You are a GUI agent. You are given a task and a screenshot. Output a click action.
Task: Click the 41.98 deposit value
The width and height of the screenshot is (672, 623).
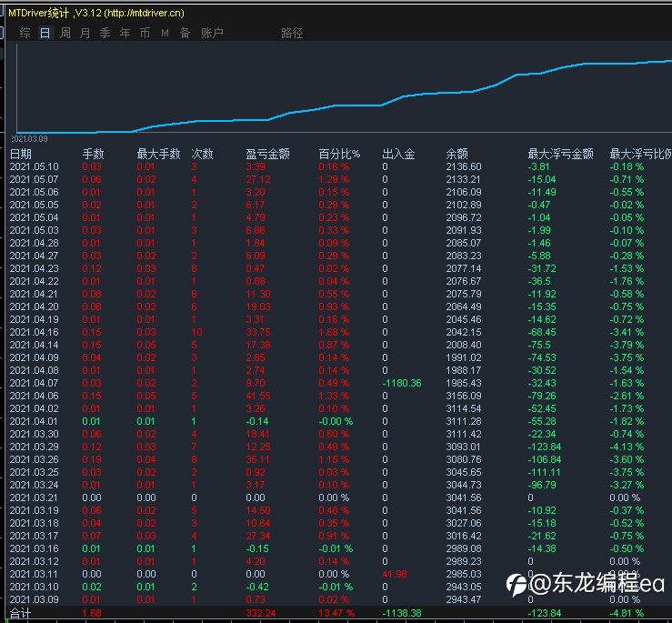pos(395,574)
